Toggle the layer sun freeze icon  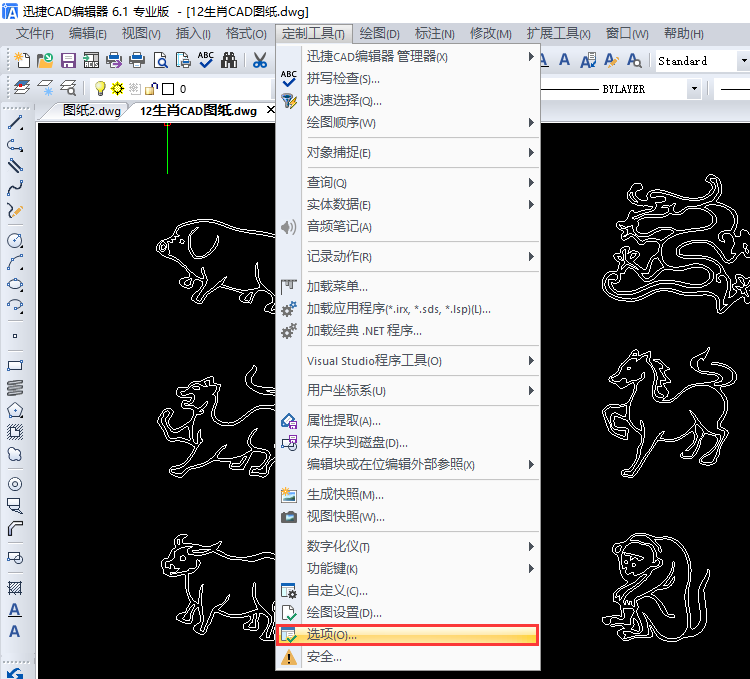click(117, 88)
